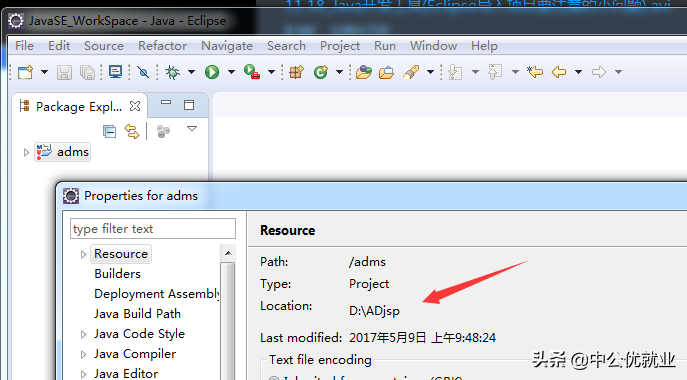
Task: Open the Search dropdown arrow
Action: pos(430,72)
